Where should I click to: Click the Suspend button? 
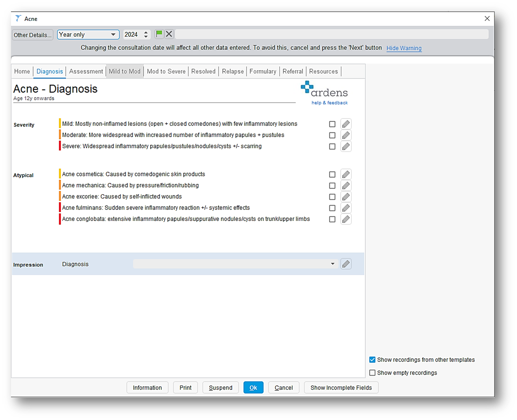pos(221,387)
